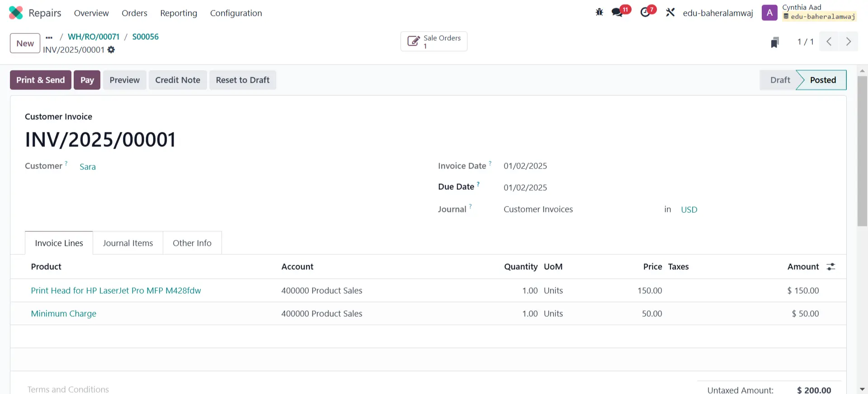Open column options icon in Amount header

pyautogui.click(x=830, y=267)
